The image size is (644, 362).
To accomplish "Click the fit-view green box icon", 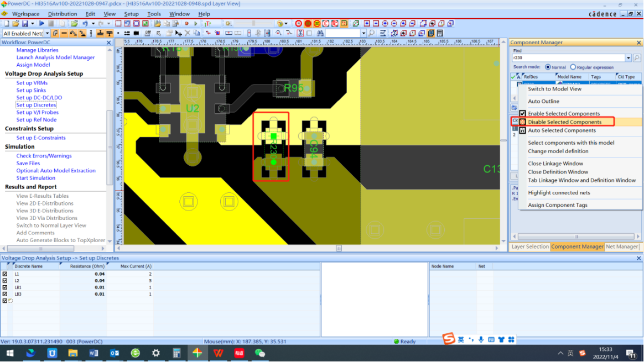I will [146, 23].
